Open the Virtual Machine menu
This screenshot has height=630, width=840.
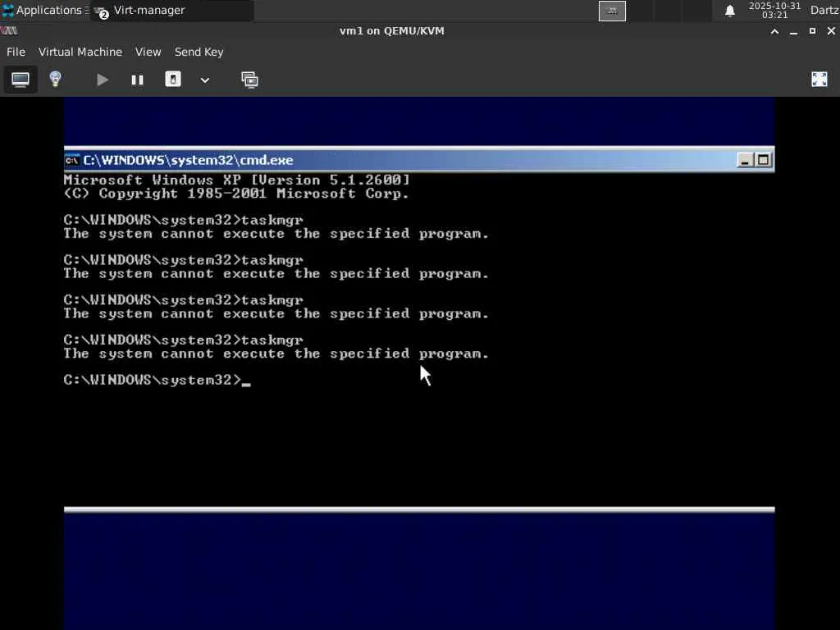coord(80,52)
